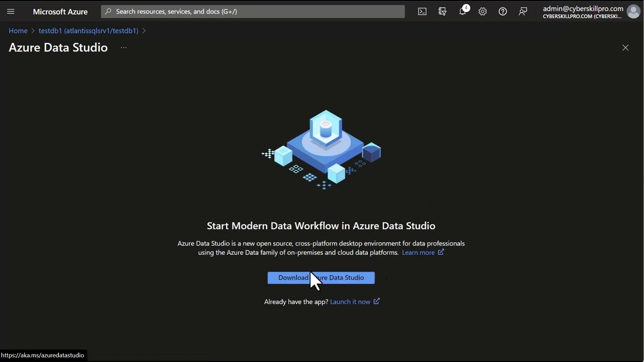Open the Directories and subscriptions filter icon
The height and width of the screenshot is (362, 644).
click(x=442, y=12)
